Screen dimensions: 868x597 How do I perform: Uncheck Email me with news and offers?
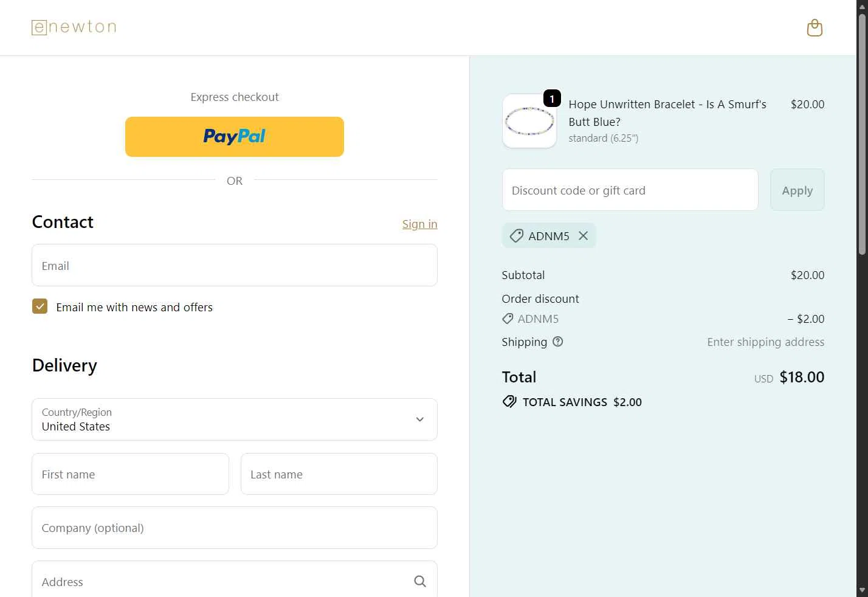[x=40, y=307]
